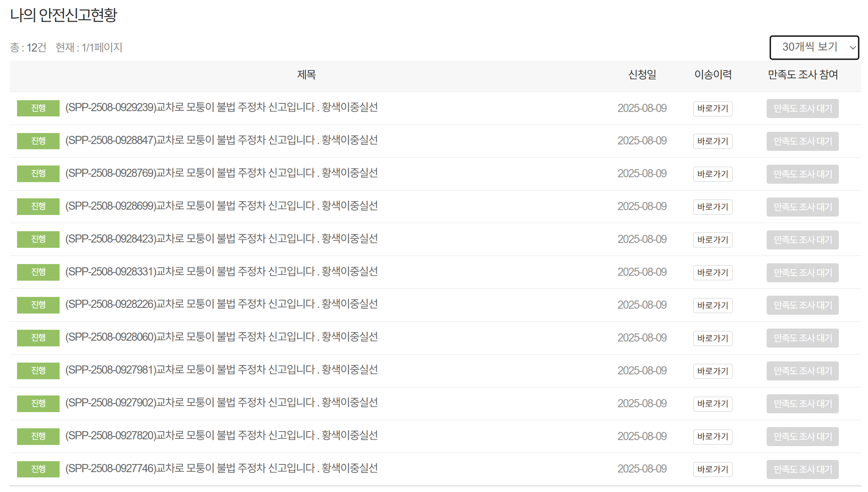Open report SPP-2508-0928847 title link

coord(221,140)
